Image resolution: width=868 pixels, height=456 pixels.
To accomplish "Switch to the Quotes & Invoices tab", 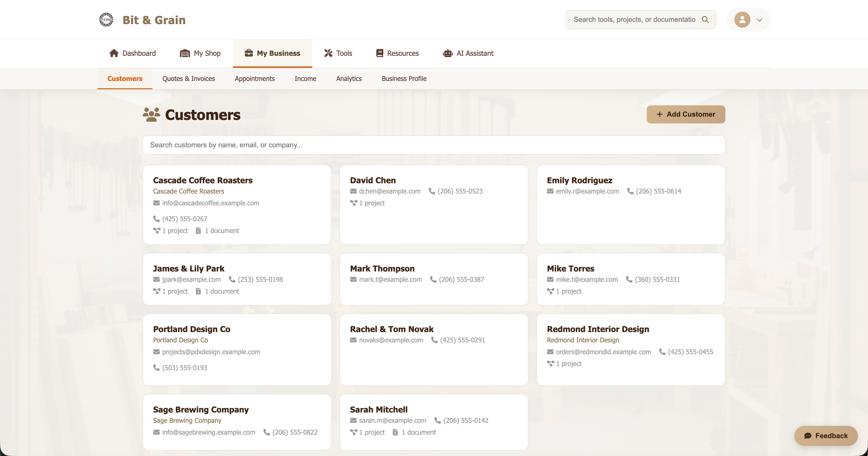I will click(x=189, y=79).
